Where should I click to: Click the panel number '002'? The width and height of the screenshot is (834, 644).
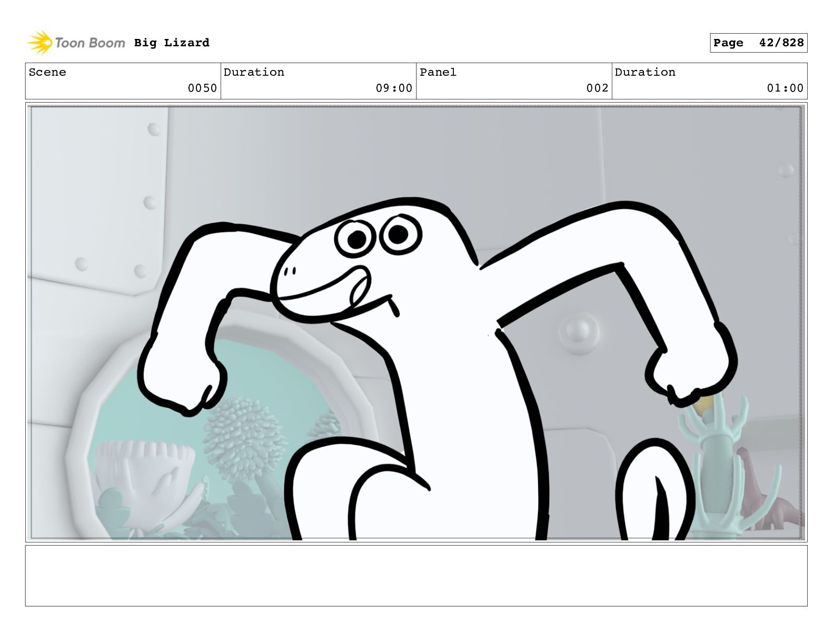click(598, 88)
